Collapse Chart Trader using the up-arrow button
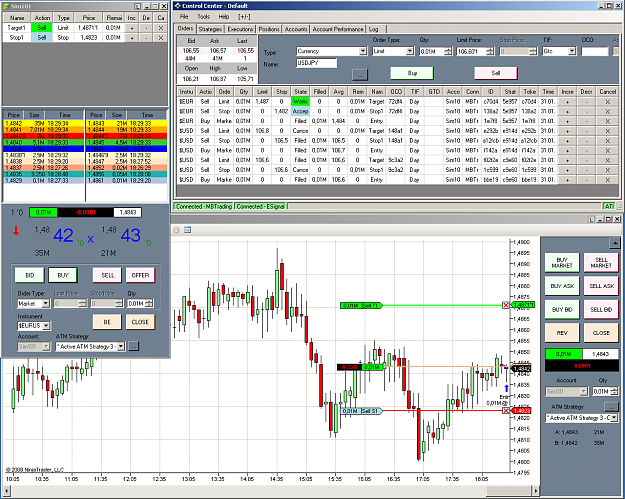 coord(615,243)
